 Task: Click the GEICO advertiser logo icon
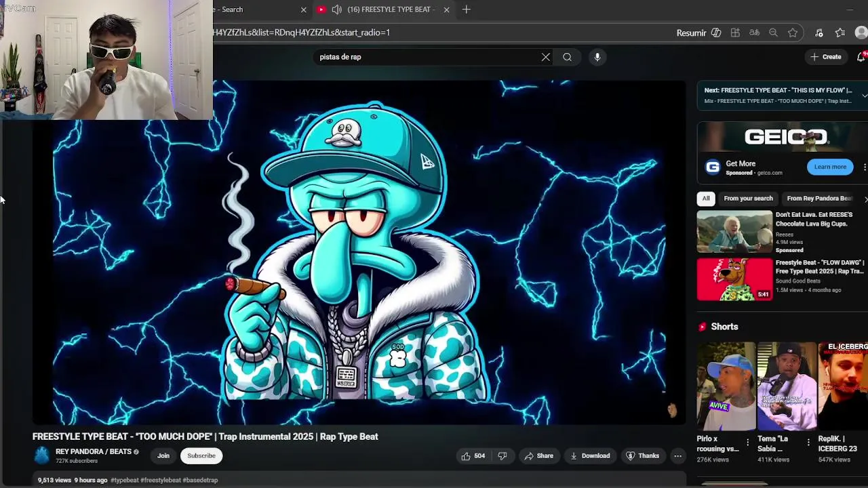click(x=712, y=167)
